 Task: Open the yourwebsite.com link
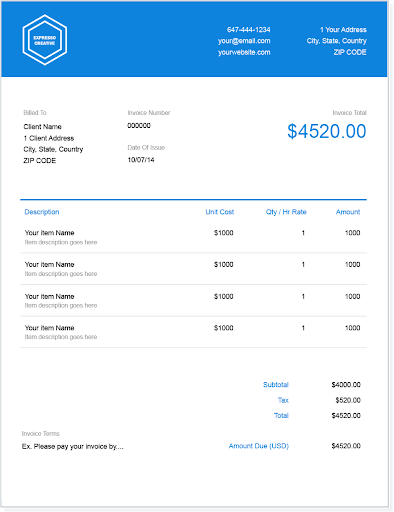244,52
